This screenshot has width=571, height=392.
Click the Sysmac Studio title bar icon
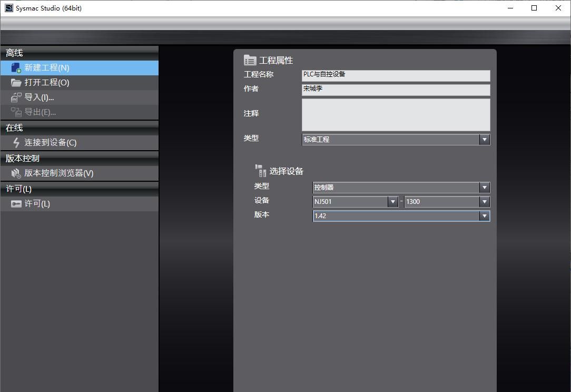tap(9, 8)
